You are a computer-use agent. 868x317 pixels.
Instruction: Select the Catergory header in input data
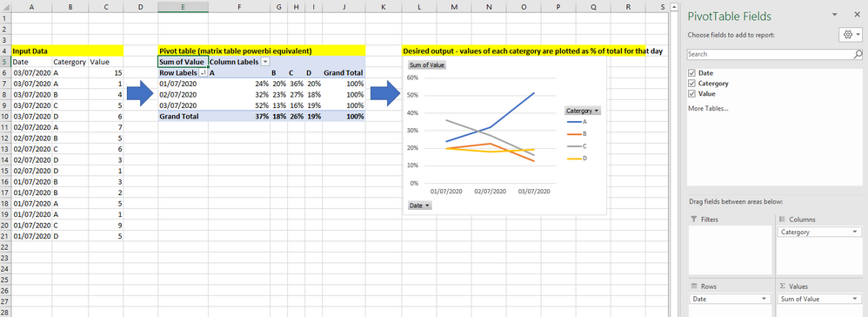[70, 62]
